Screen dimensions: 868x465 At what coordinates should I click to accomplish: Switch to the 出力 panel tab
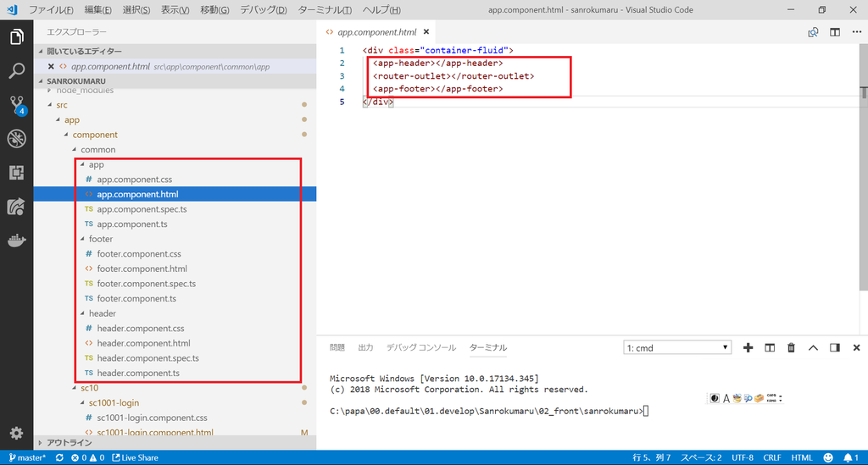tap(365, 347)
